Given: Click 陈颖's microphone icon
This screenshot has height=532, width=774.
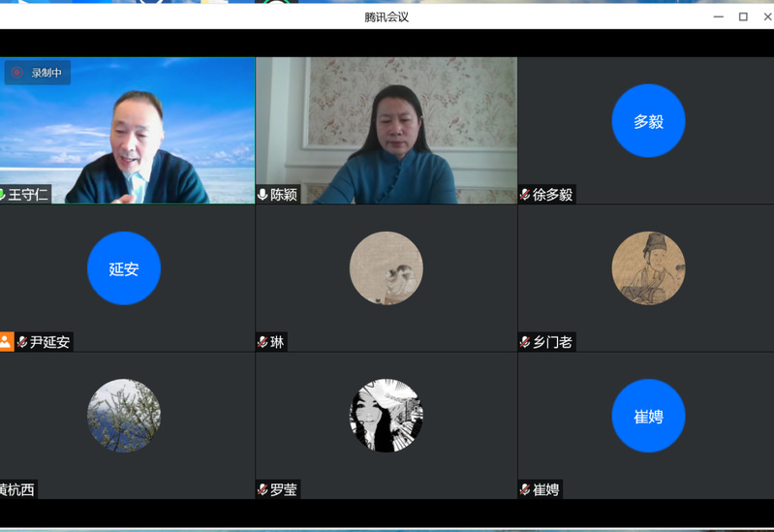Looking at the screenshot, I should click(x=263, y=195).
